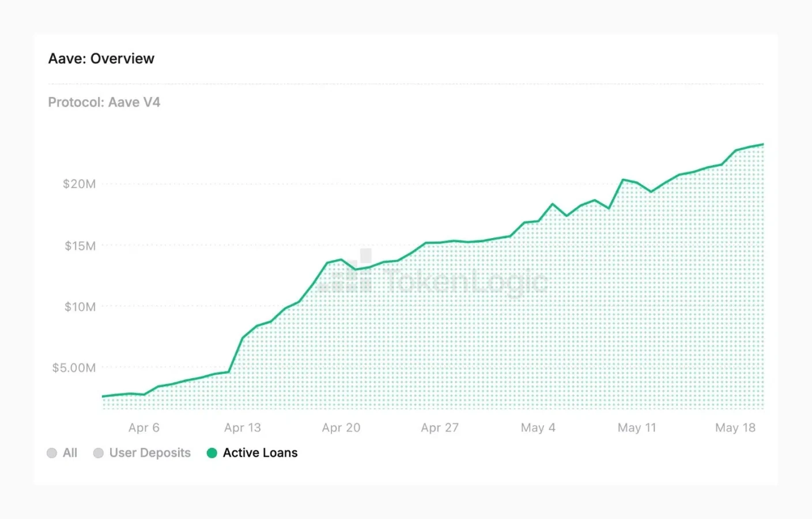
Task: Toggle User Deposits series
Action: click(x=142, y=453)
